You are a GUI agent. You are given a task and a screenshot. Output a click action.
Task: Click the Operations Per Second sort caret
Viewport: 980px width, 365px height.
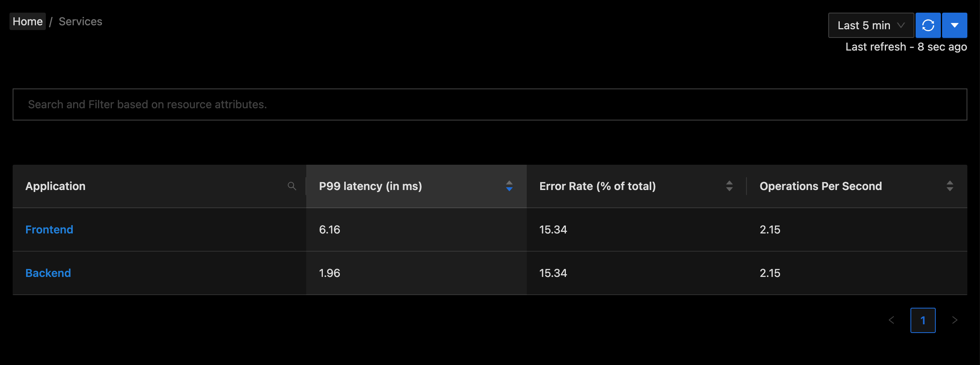tap(950, 186)
